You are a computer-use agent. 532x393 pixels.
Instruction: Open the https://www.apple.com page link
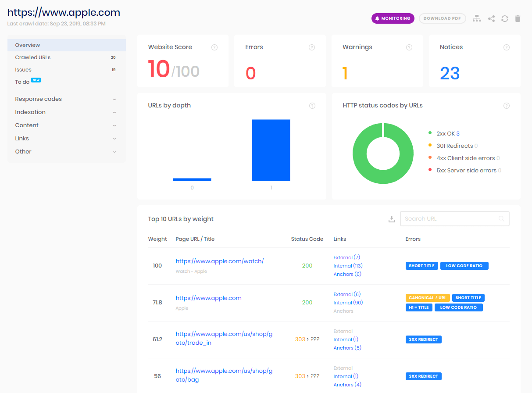[x=209, y=298]
